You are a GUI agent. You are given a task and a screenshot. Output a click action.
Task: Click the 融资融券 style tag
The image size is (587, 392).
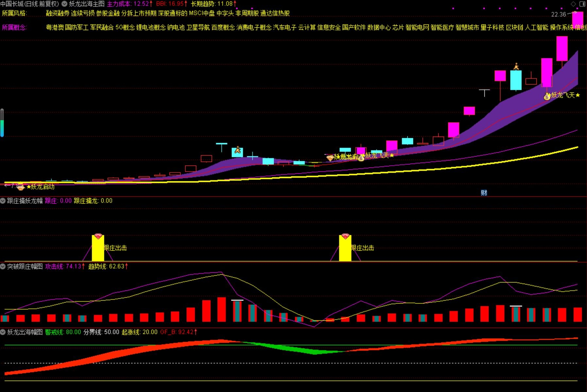click(x=58, y=13)
